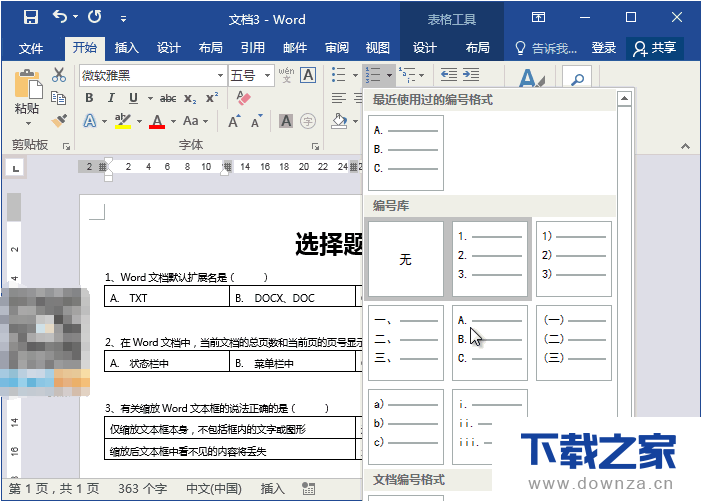Image resolution: width=702 pixels, height=502 pixels.
Task: Switch to the 邮件 tab
Action: 295,47
